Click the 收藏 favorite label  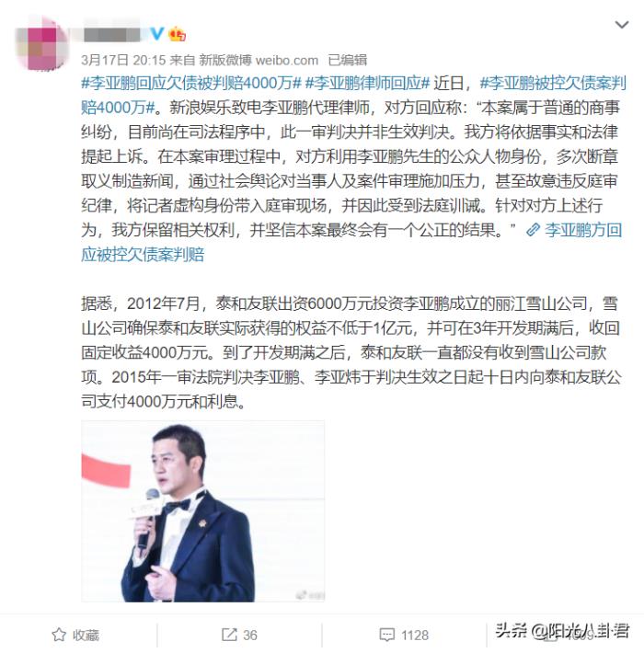click(86, 636)
